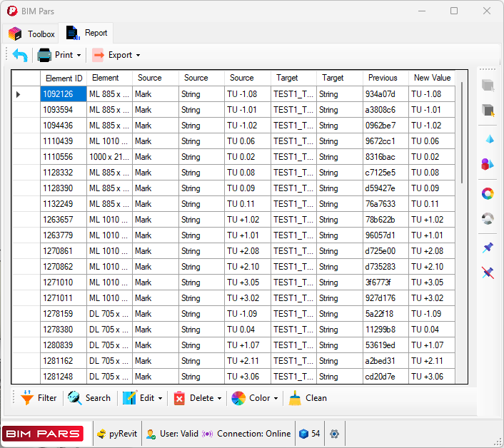Screen dimensions: 504x448
Task: Click previous value cd20d7e cell
Action: click(385, 377)
